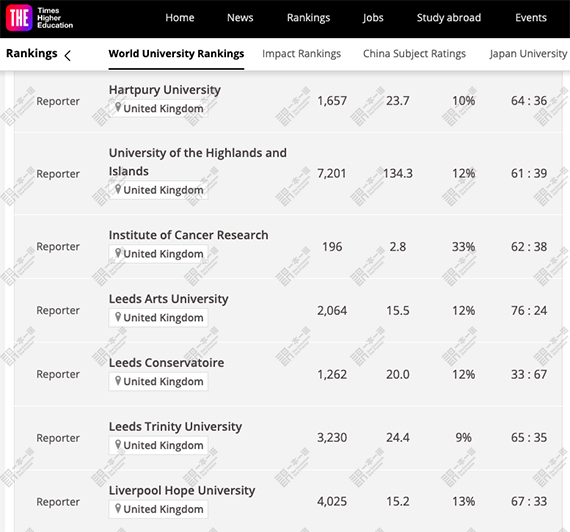
Task: Click the Rankings section heading
Action: point(32,54)
